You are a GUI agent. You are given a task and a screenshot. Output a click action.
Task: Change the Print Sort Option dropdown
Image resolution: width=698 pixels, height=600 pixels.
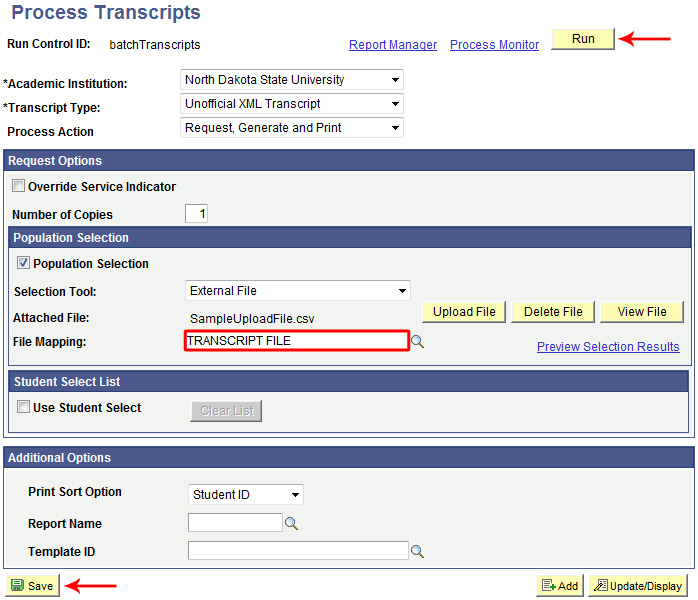tap(246, 495)
